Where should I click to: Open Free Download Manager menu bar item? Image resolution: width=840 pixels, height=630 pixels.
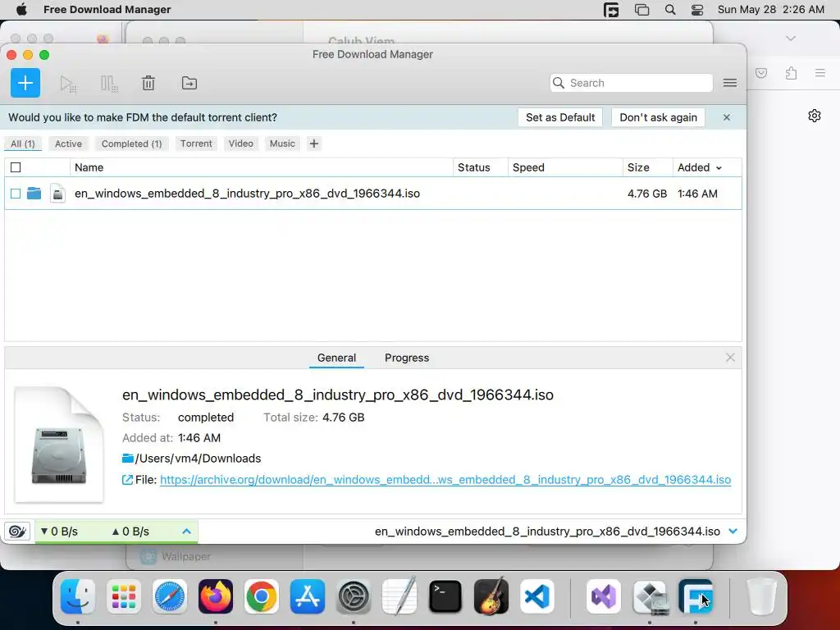(107, 10)
